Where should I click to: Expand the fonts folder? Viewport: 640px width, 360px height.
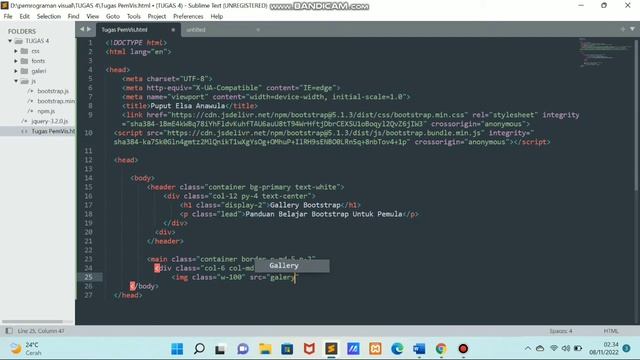[16, 61]
